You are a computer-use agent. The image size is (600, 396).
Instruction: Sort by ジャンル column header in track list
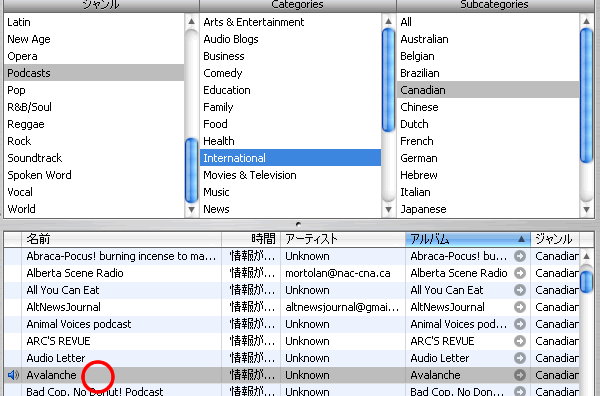point(555,239)
